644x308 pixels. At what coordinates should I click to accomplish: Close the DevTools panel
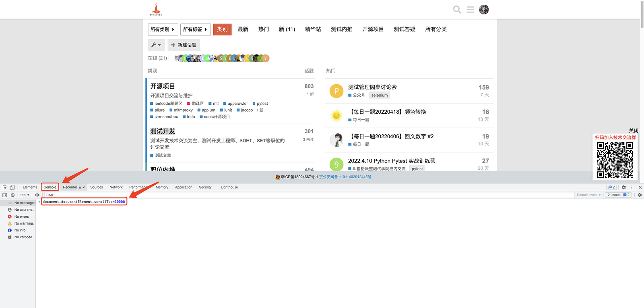[640, 187]
